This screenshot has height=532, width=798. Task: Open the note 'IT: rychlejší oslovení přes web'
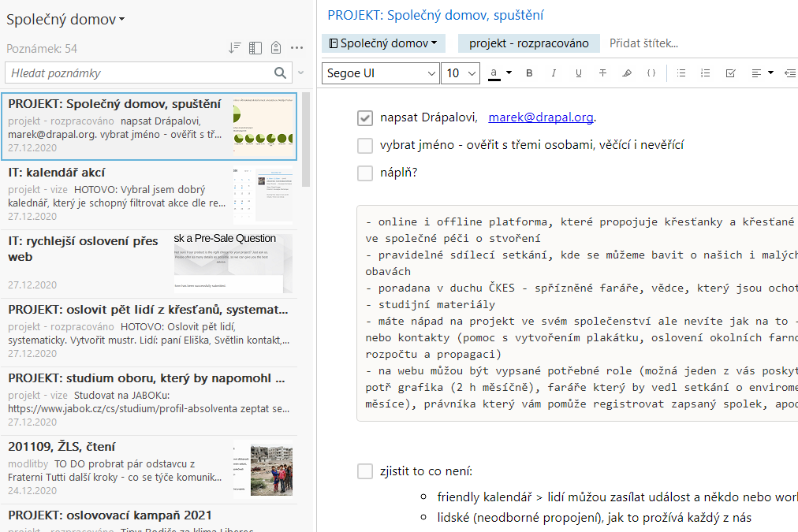coord(148,263)
